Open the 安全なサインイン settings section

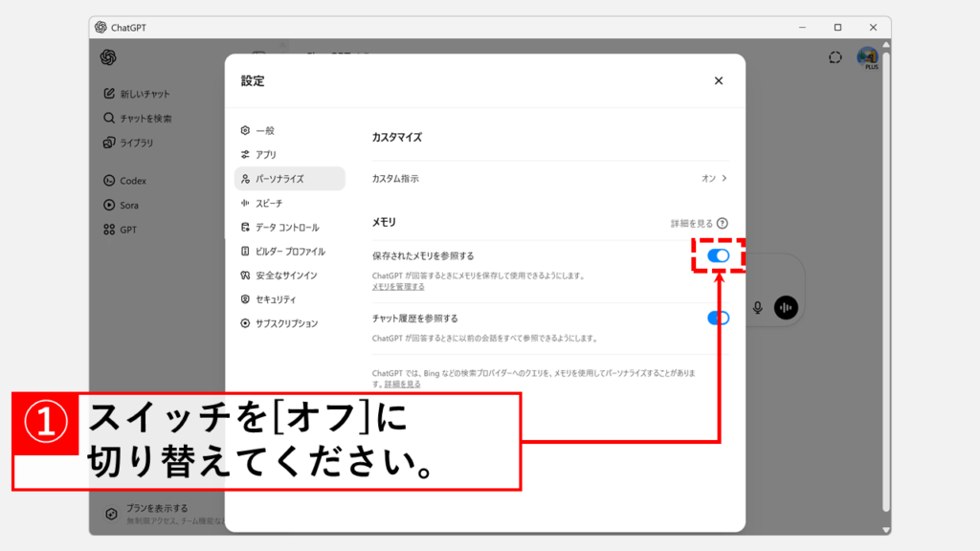[x=289, y=275]
